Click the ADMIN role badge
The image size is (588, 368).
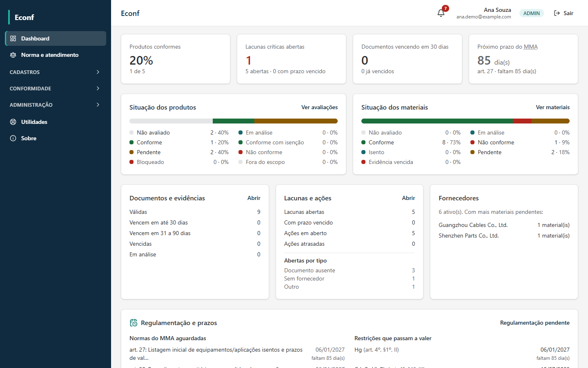pos(532,13)
